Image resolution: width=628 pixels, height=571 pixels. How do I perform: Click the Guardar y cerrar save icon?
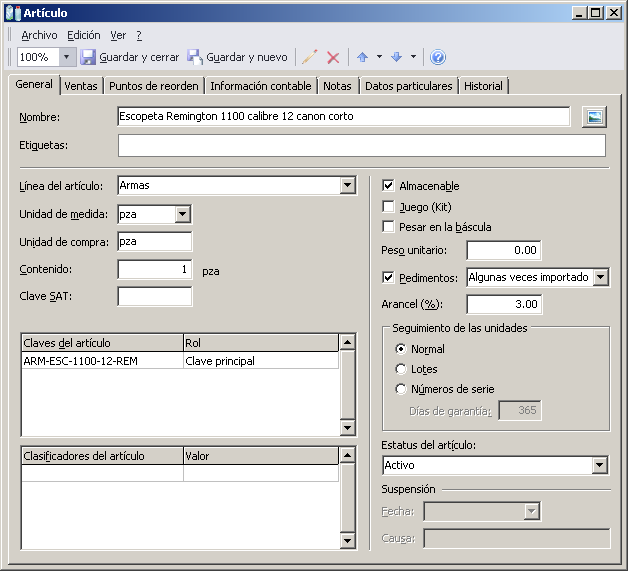(x=88, y=58)
